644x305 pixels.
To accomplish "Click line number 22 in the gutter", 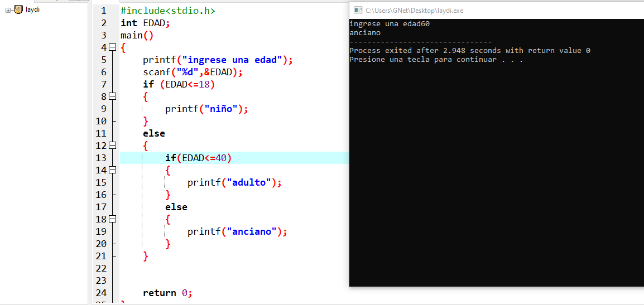I will coord(101,268).
